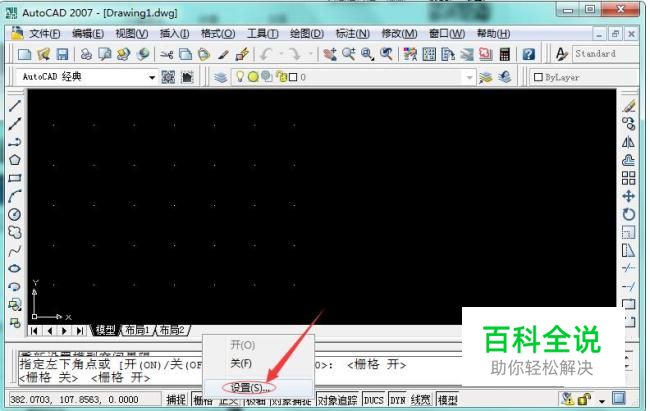Toggle the toolbar lock icon in status tray

click(x=585, y=399)
